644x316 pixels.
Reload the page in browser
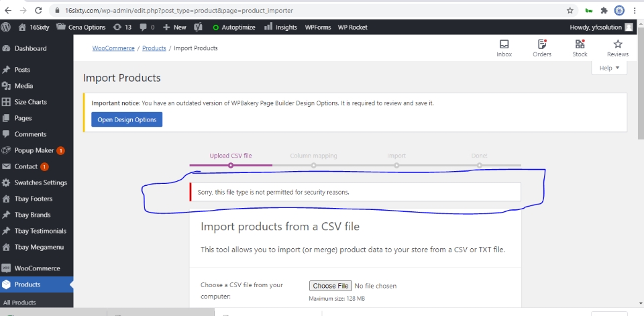tap(38, 11)
